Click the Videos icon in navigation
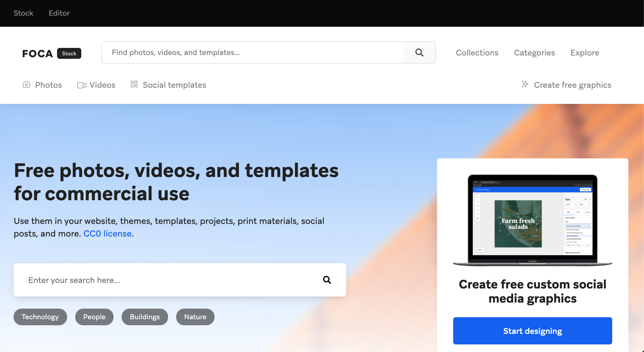 (x=81, y=84)
